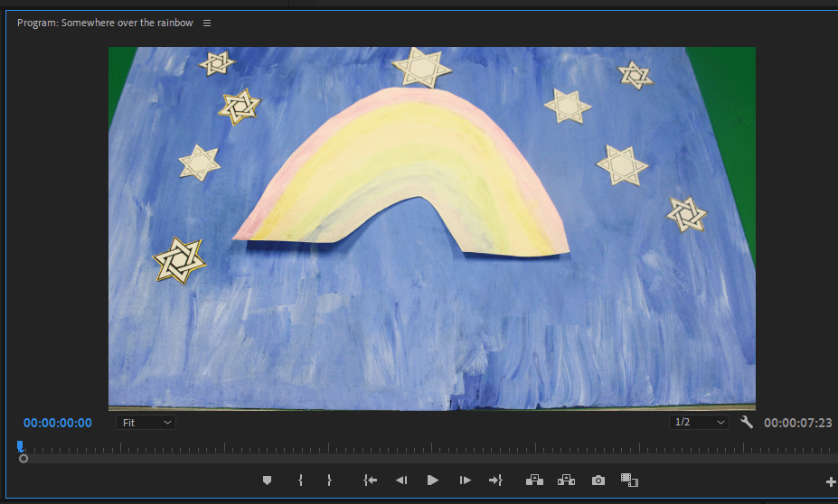The image size is (838, 504).
Task: Click the Extract button
Action: pos(567,481)
